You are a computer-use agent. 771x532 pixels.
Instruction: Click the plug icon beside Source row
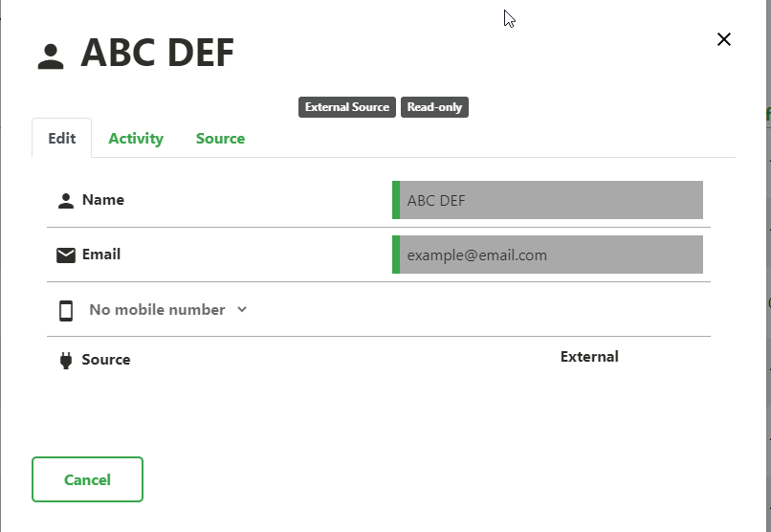click(x=66, y=361)
